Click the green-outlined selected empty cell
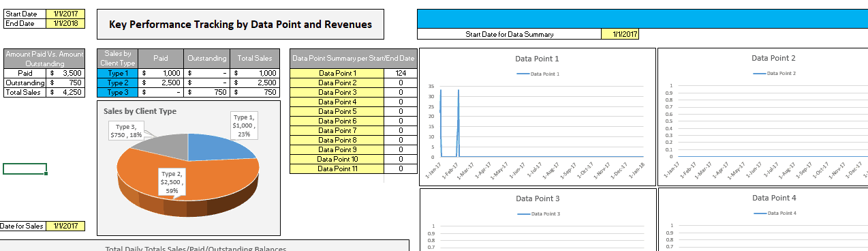 click(x=25, y=169)
